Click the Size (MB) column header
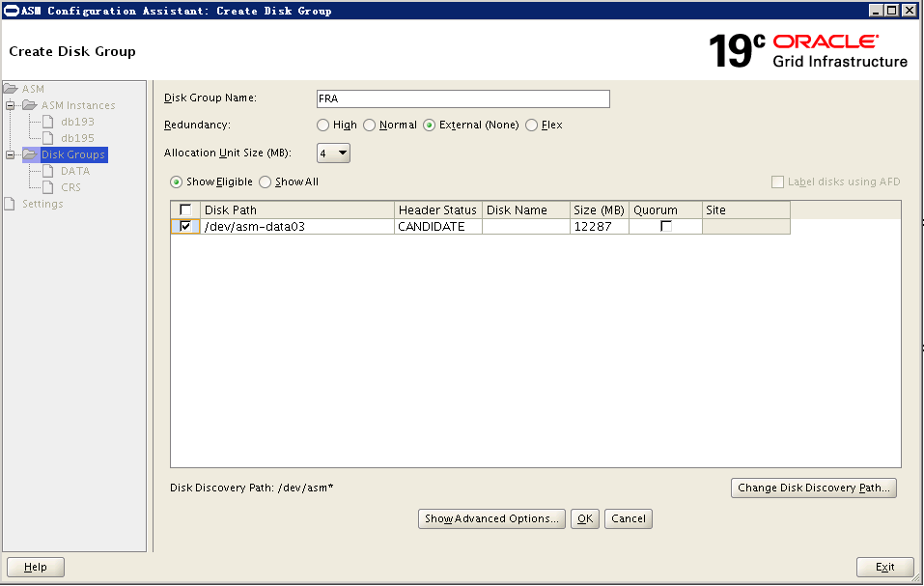 pyautogui.click(x=600, y=210)
